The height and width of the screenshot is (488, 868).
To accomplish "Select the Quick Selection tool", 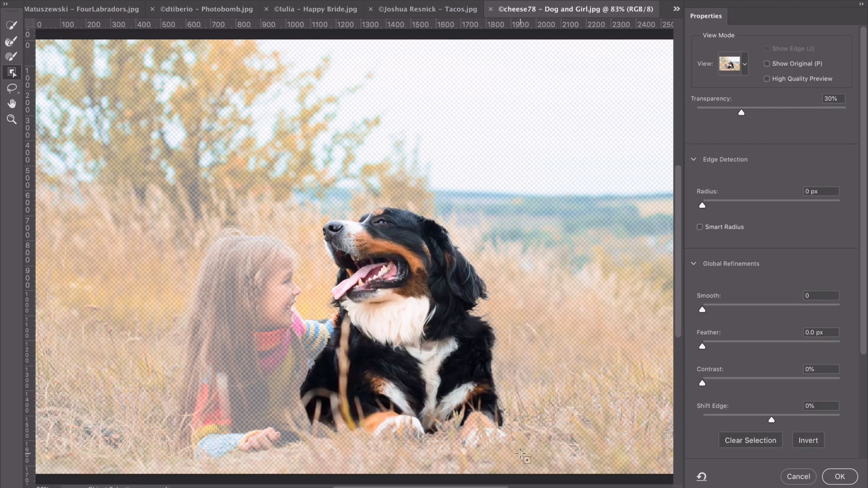I will pyautogui.click(x=11, y=25).
